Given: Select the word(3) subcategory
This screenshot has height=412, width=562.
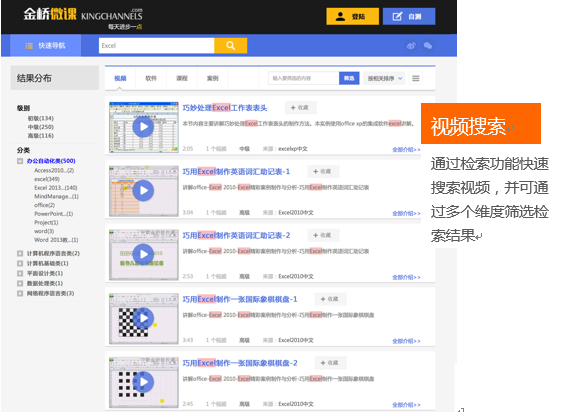Looking at the screenshot, I should pyautogui.click(x=44, y=231).
